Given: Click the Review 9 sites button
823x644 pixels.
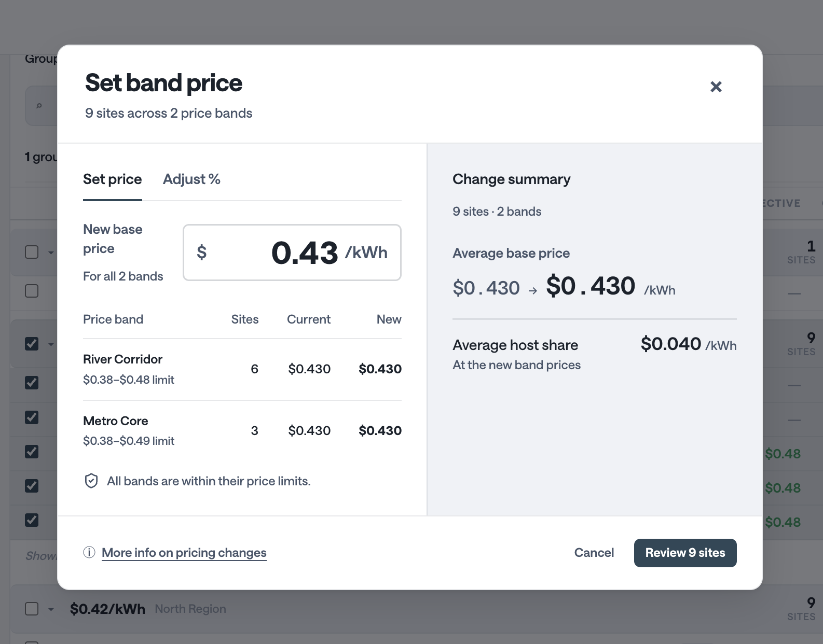Looking at the screenshot, I should coord(685,553).
